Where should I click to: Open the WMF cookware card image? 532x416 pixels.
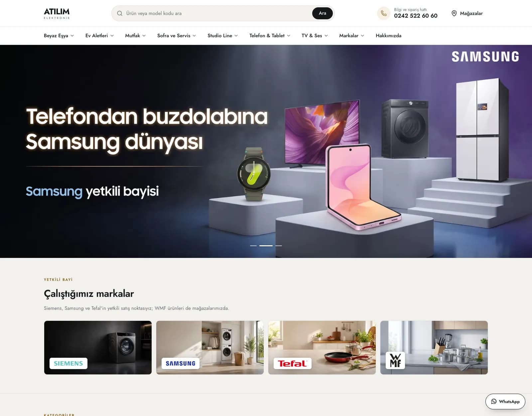[x=434, y=347]
